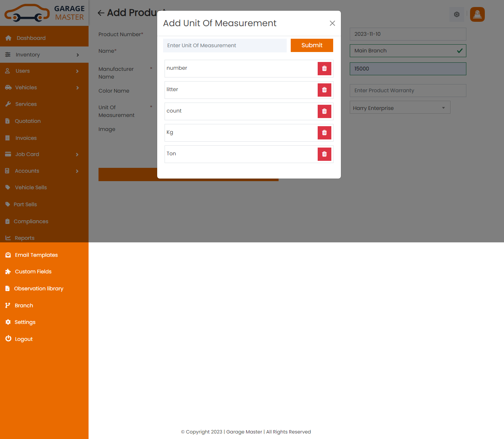Open the user profile avatar icon
Viewport: 504px width, 439px height.
(477, 14)
